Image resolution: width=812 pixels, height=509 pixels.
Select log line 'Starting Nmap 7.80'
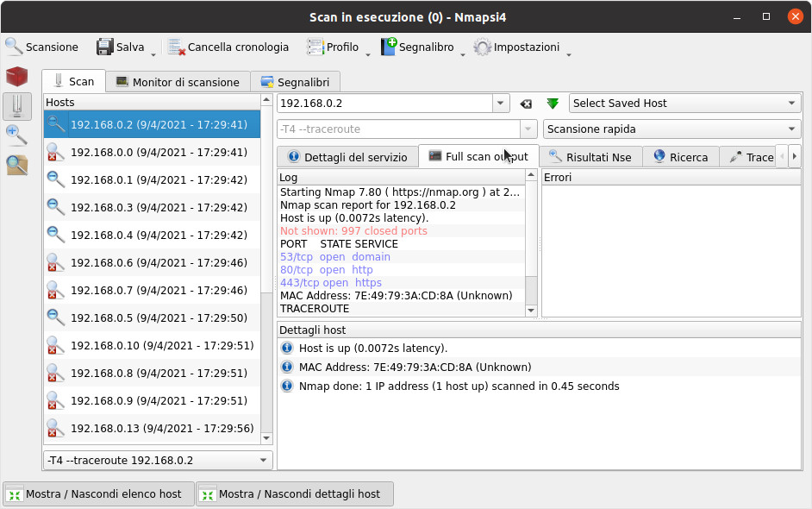402,192
